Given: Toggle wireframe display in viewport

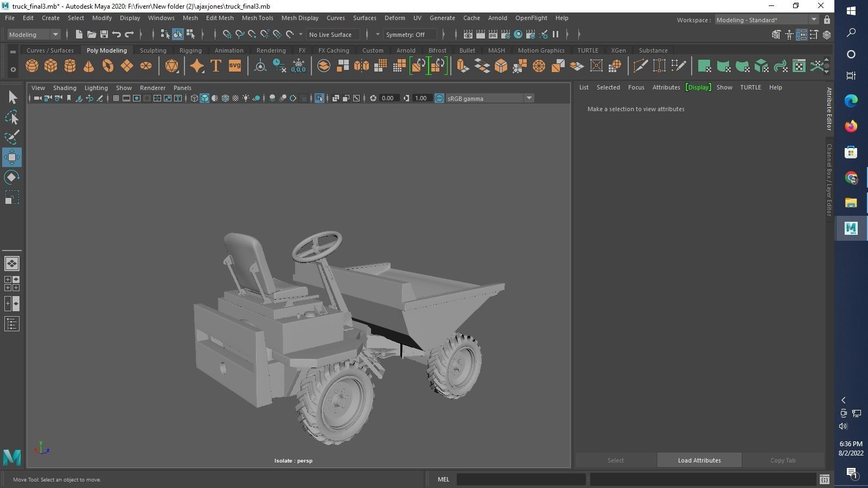Looking at the screenshot, I should (x=194, y=98).
